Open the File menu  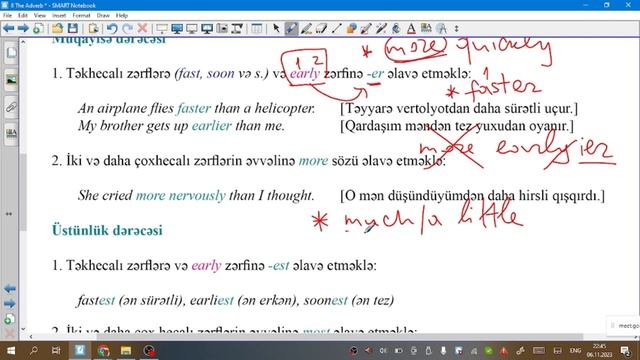tap(7, 16)
